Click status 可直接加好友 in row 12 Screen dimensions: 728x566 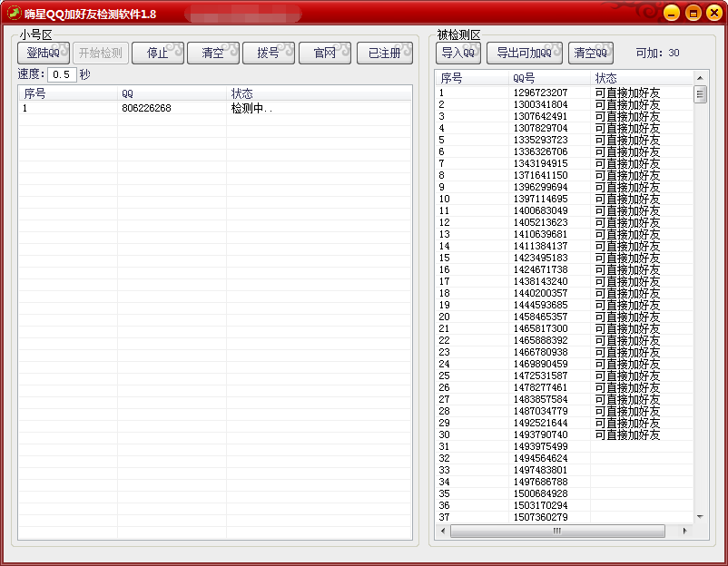click(x=627, y=223)
